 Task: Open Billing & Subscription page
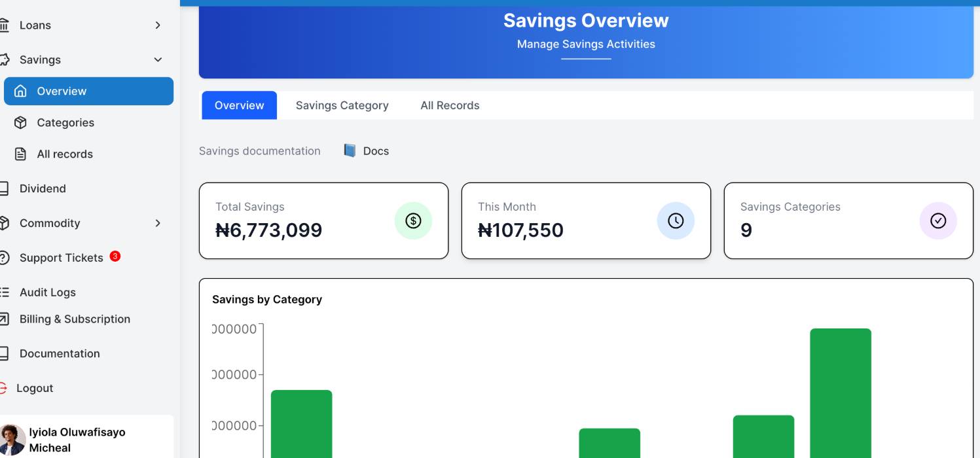[75, 319]
